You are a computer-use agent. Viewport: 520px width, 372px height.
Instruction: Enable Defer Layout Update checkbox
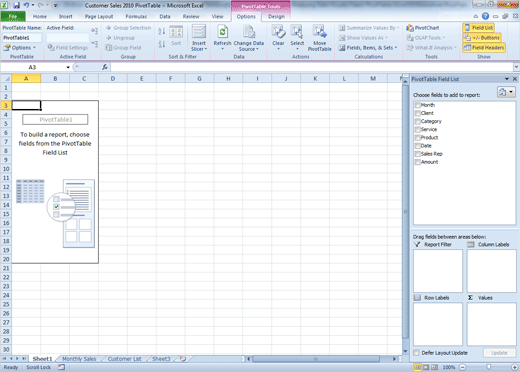pos(416,353)
